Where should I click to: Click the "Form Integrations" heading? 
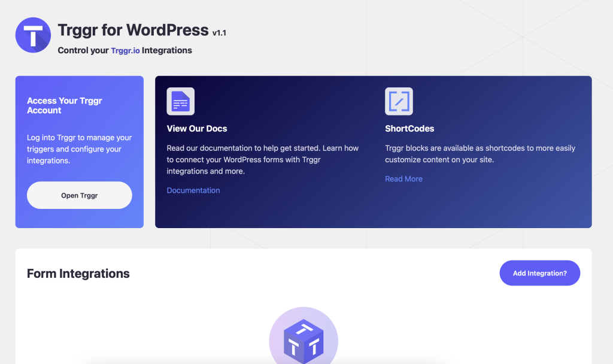click(78, 274)
